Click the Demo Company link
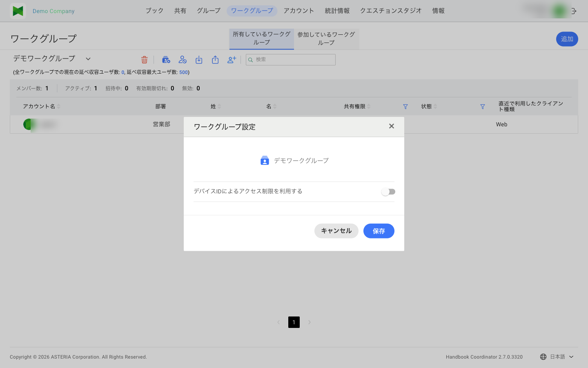 pos(53,11)
